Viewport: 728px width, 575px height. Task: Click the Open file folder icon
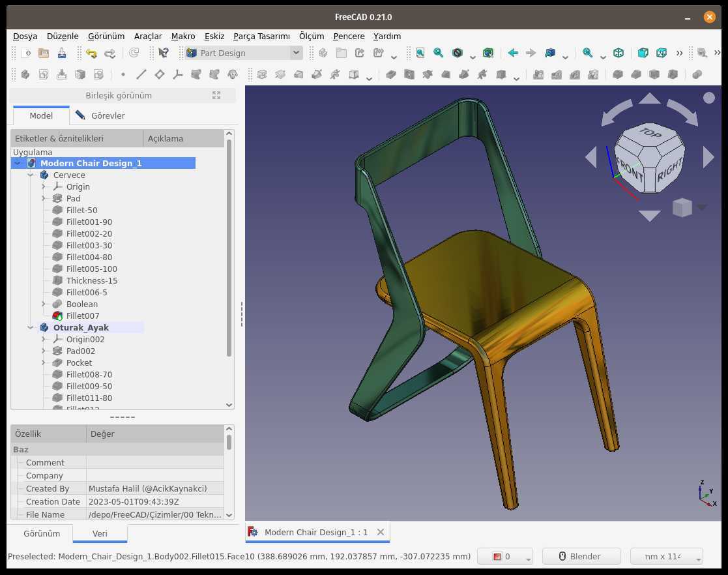tap(44, 53)
